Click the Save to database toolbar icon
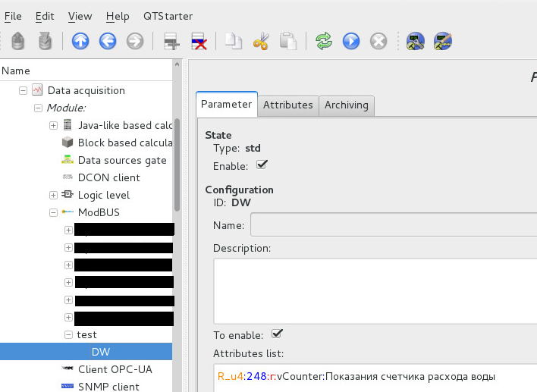 pyautogui.click(x=46, y=41)
